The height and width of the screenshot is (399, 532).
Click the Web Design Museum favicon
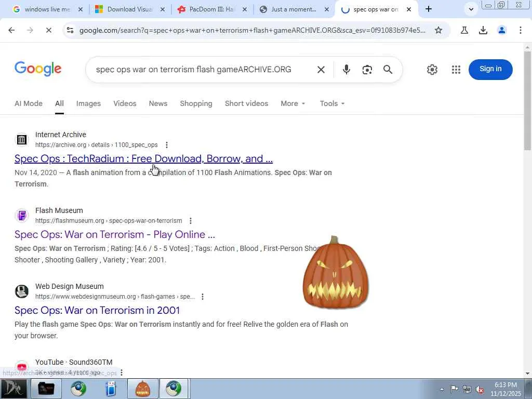[22, 291]
